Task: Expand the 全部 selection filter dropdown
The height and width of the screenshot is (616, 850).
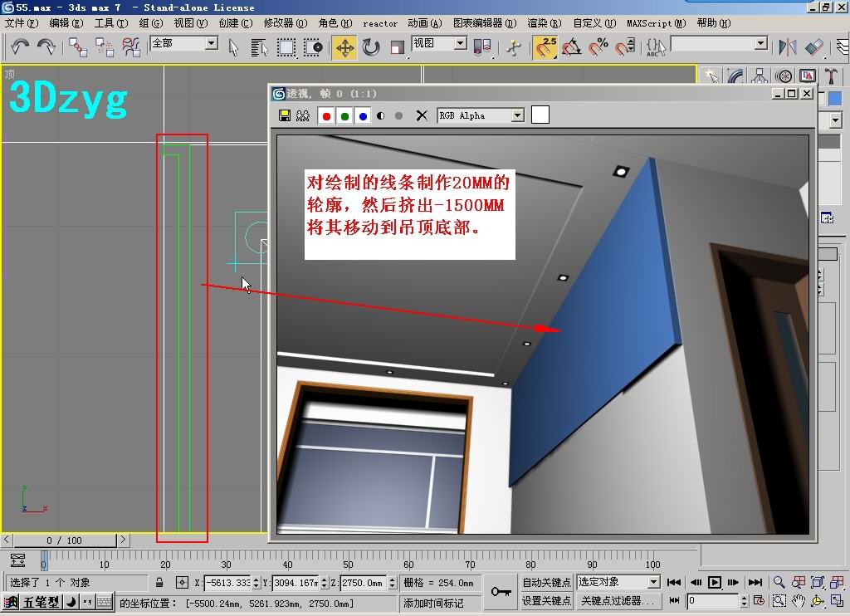Action: click(x=211, y=43)
